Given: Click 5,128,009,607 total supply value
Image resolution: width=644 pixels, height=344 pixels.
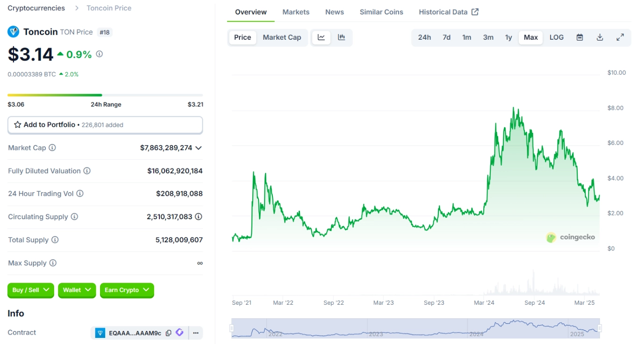Looking at the screenshot, I should click(179, 240).
